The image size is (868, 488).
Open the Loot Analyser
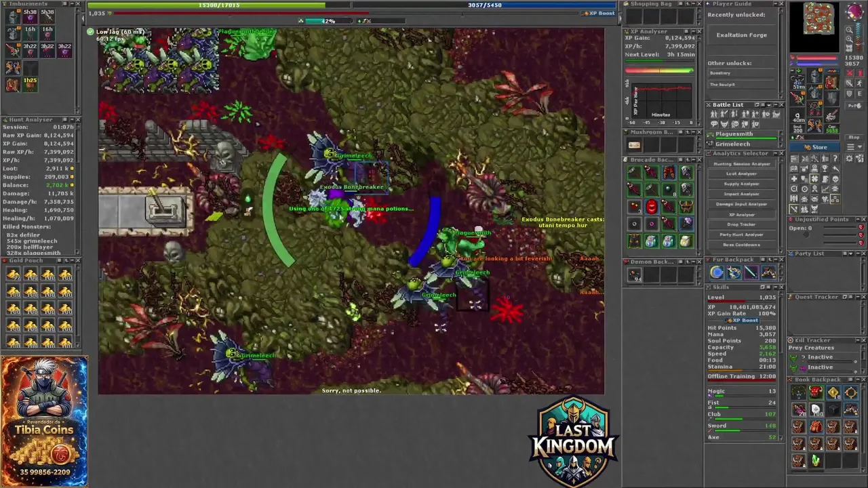[x=742, y=174]
